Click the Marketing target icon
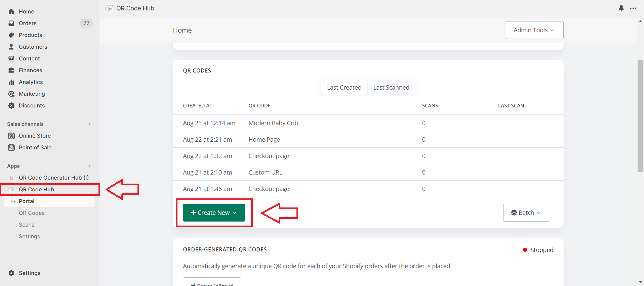 11,94
